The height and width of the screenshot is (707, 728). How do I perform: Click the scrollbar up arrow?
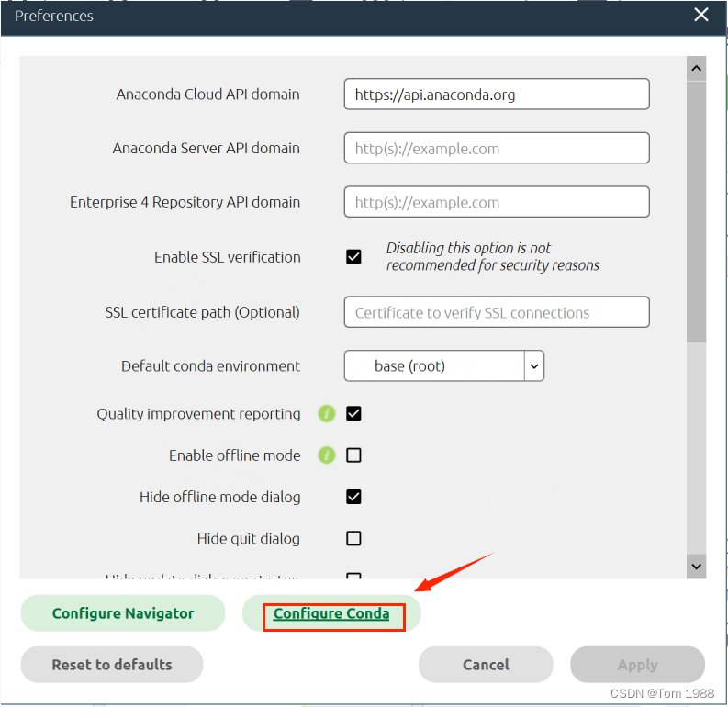pos(696,69)
